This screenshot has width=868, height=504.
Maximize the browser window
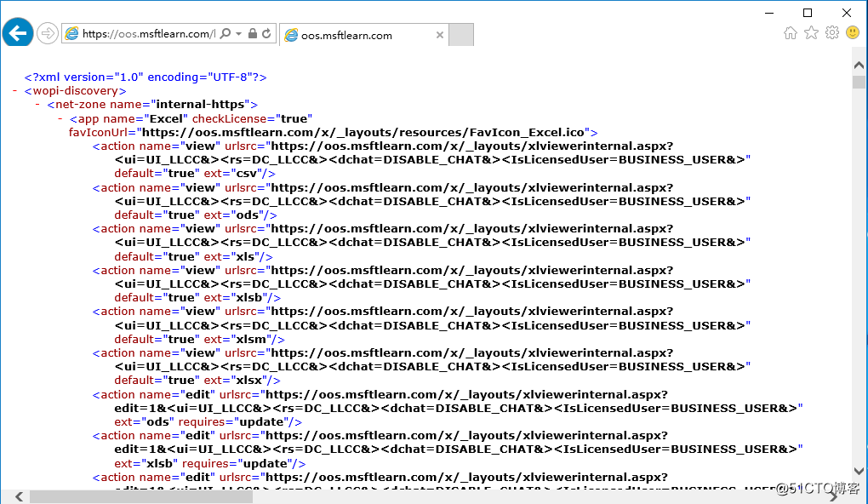point(808,13)
